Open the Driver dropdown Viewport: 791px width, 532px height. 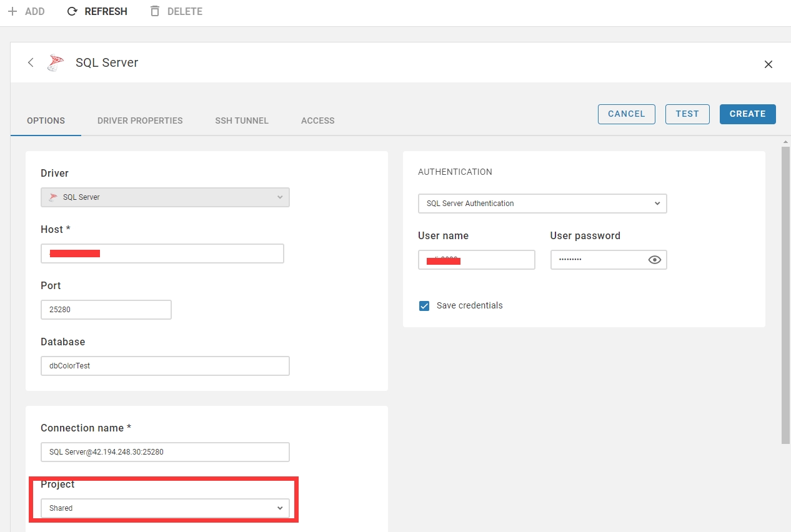[165, 197]
